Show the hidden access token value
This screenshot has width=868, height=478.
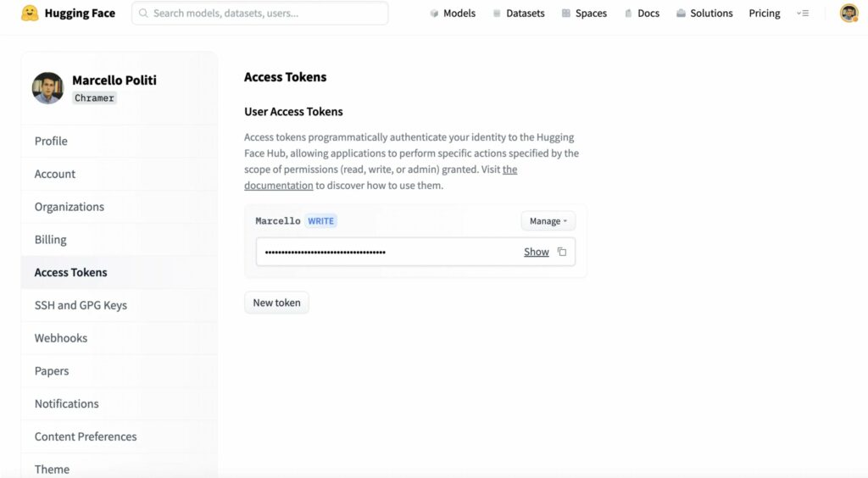coord(536,252)
